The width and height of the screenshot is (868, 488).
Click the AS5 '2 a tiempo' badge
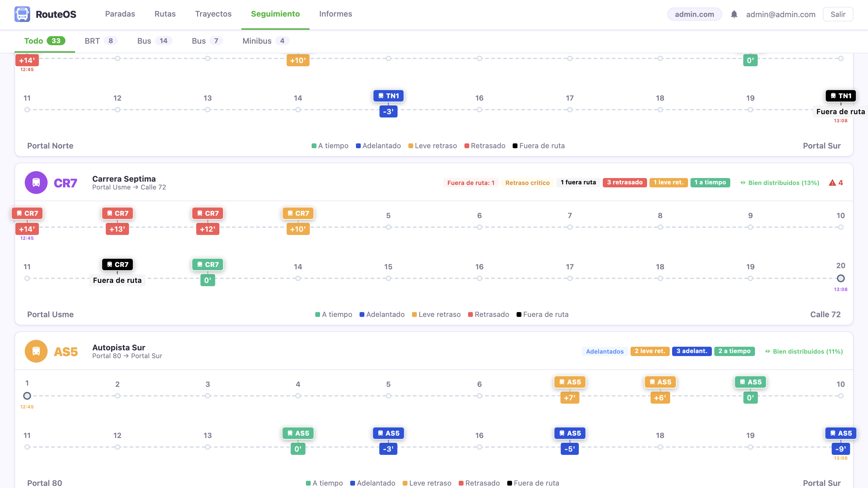click(x=734, y=351)
